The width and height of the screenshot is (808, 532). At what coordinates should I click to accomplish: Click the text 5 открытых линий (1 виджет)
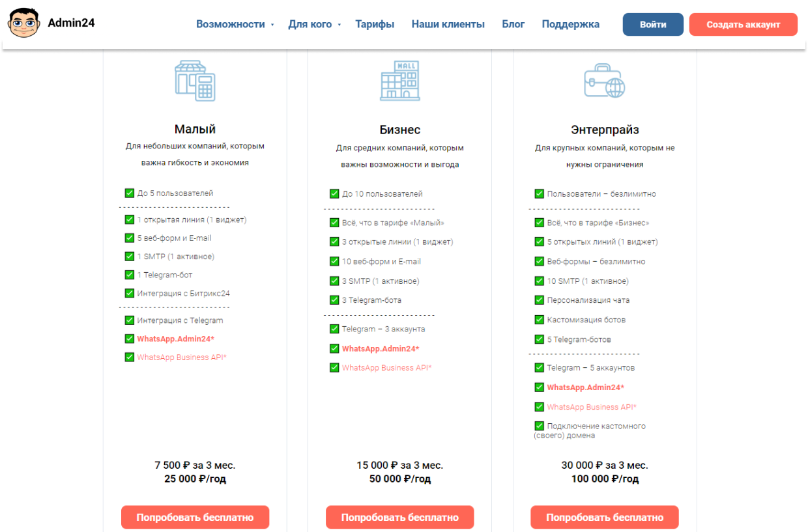pyautogui.click(x=602, y=242)
